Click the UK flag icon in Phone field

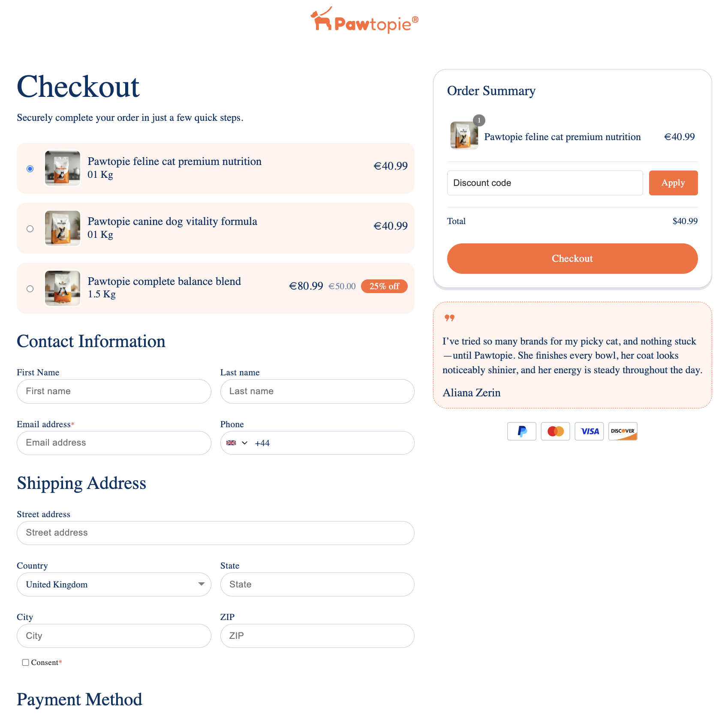coord(231,443)
